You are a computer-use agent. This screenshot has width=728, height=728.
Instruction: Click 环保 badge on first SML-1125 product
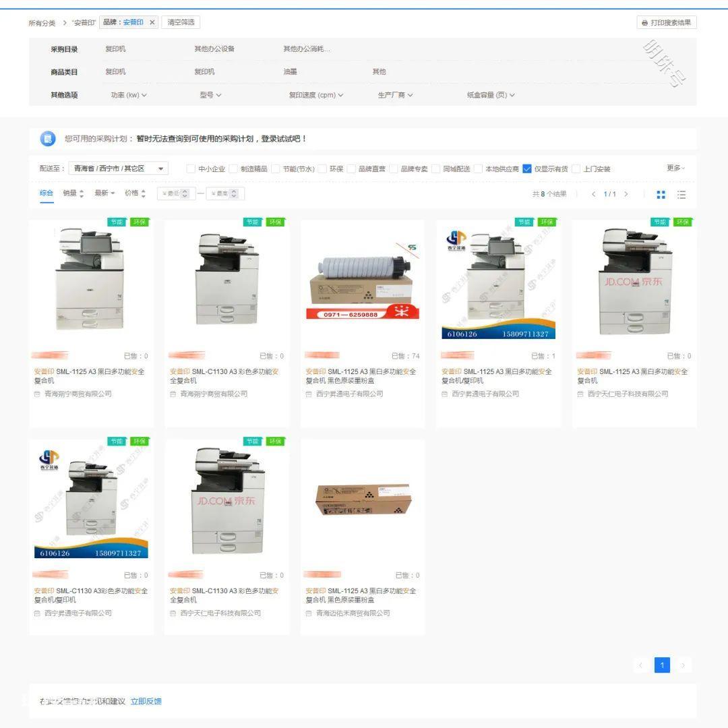coord(140,222)
